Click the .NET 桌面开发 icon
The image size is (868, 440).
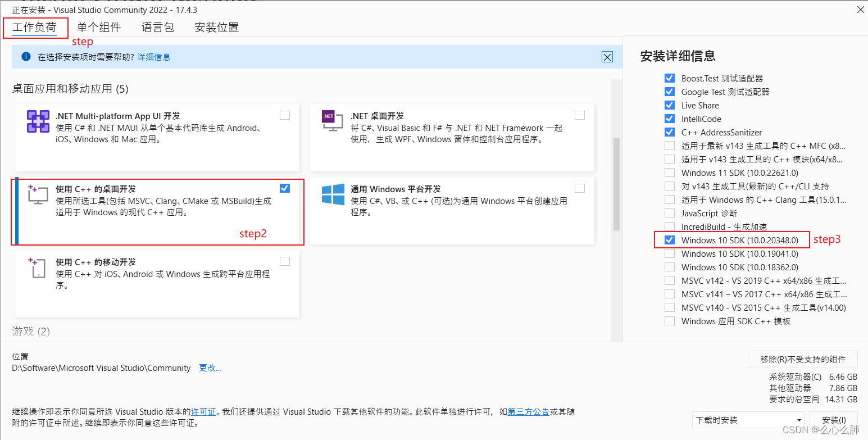pyautogui.click(x=331, y=121)
